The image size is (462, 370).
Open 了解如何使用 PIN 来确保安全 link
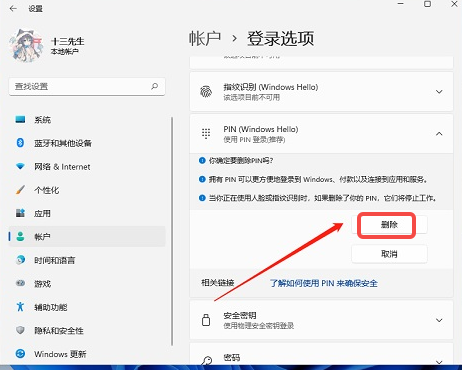coord(323,283)
